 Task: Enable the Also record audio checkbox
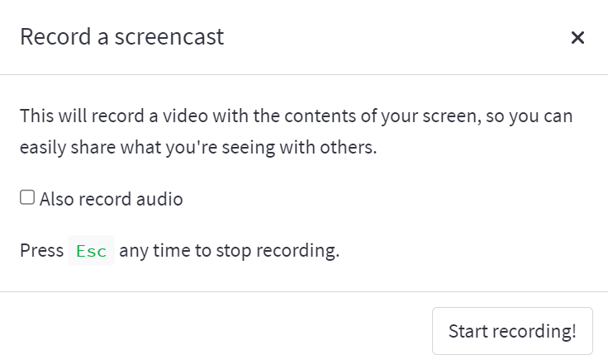27,198
